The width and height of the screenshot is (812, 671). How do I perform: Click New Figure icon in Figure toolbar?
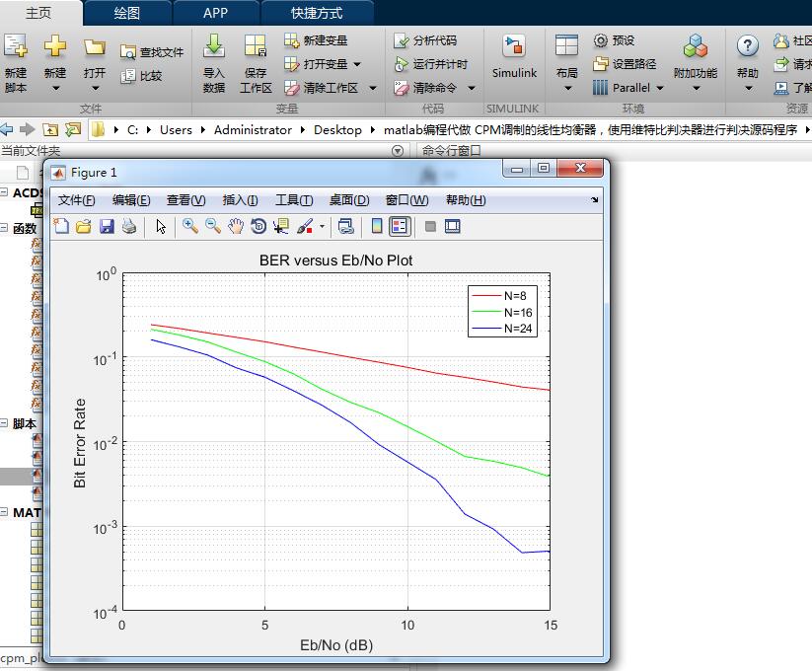coord(61,226)
